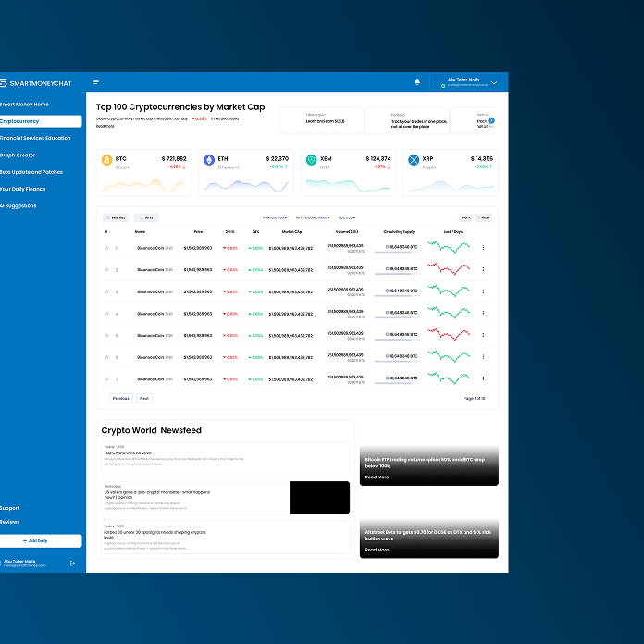Read More on Altstreet Bets DOGE article
The width and height of the screenshot is (644, 644).
pos(377,550)
